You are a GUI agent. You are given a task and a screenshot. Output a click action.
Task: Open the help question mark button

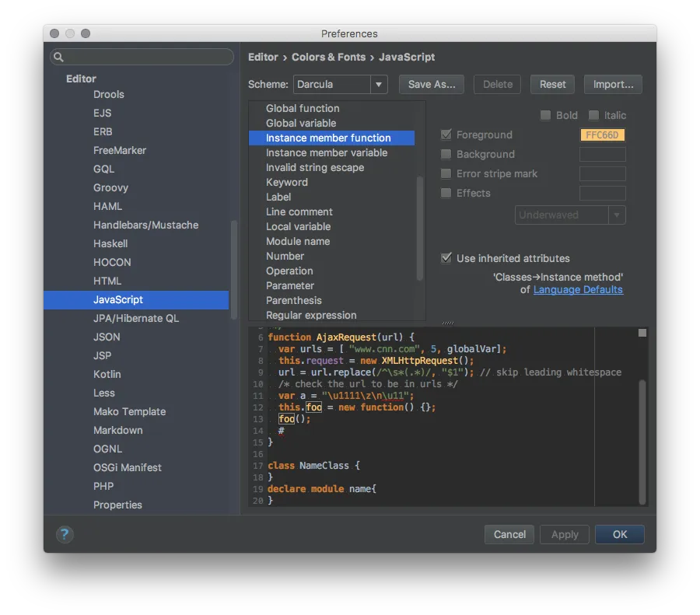point(65,534)
